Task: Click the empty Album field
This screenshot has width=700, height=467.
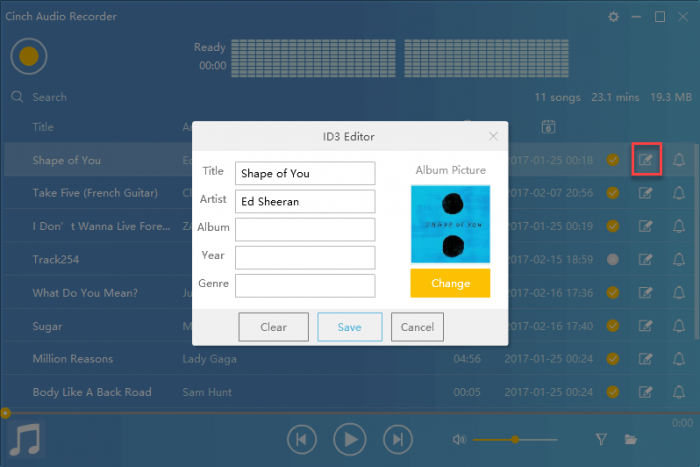Action: [305, 229]
